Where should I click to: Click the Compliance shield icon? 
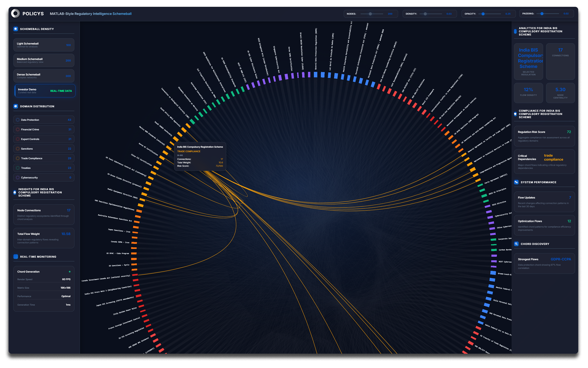(515, 114)
